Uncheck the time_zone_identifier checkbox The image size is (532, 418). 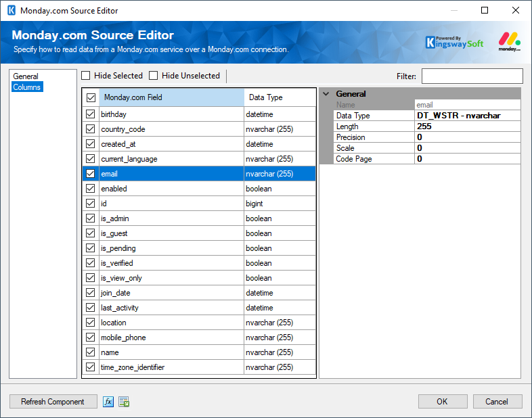point(90,367)
